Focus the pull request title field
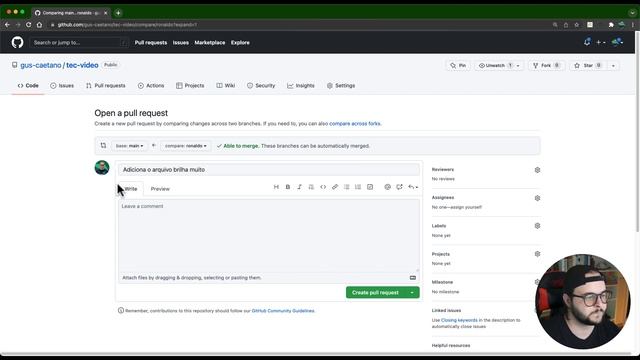The image size is (640, 360). pos(269,169)
